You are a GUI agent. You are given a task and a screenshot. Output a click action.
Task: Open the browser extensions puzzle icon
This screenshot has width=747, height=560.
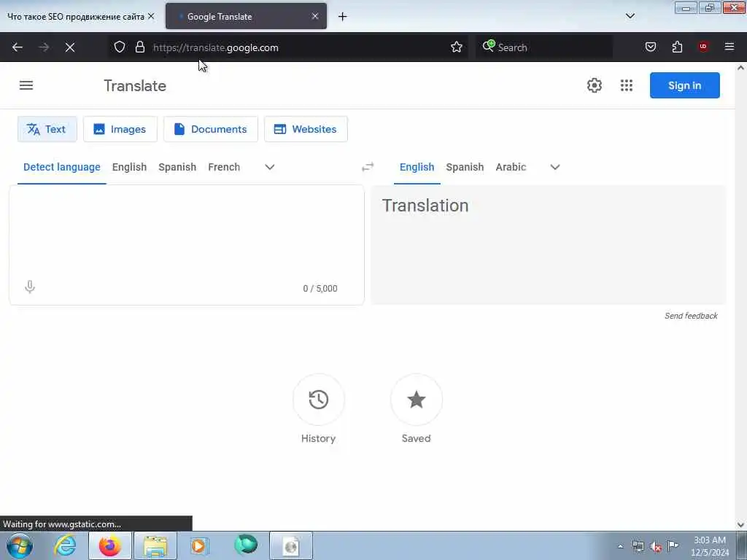pyautogui.click(x=677, y=47)
